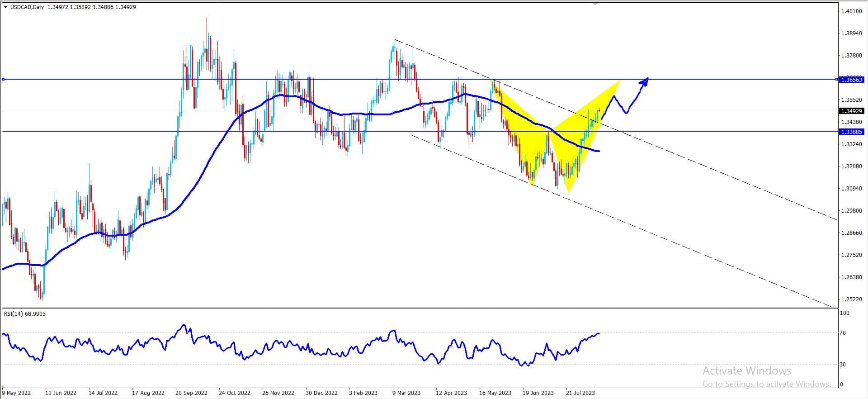Click the 1.25220 price scale label

click(x=851, y=299)
